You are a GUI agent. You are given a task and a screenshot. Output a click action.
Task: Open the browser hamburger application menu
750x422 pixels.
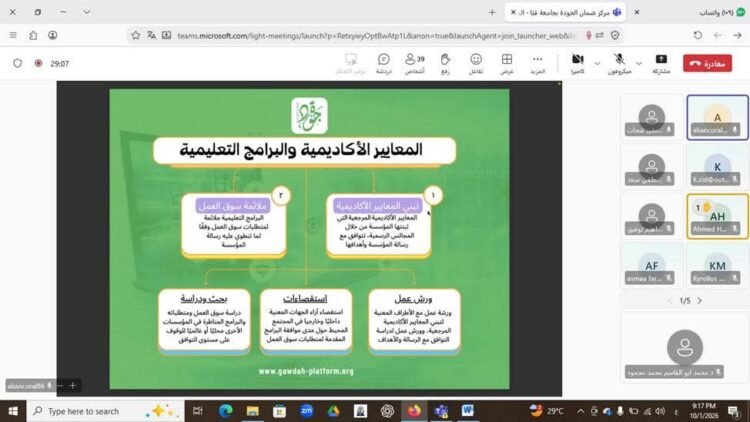[13, 35]
